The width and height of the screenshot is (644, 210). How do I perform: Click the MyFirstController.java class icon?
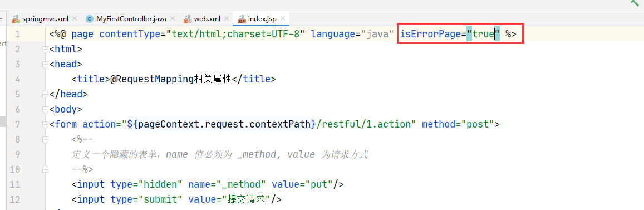click(89, 19)
